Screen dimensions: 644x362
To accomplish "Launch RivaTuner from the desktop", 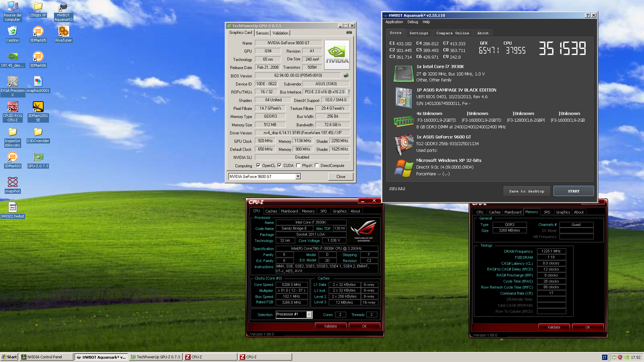I will tap(63, 34).
